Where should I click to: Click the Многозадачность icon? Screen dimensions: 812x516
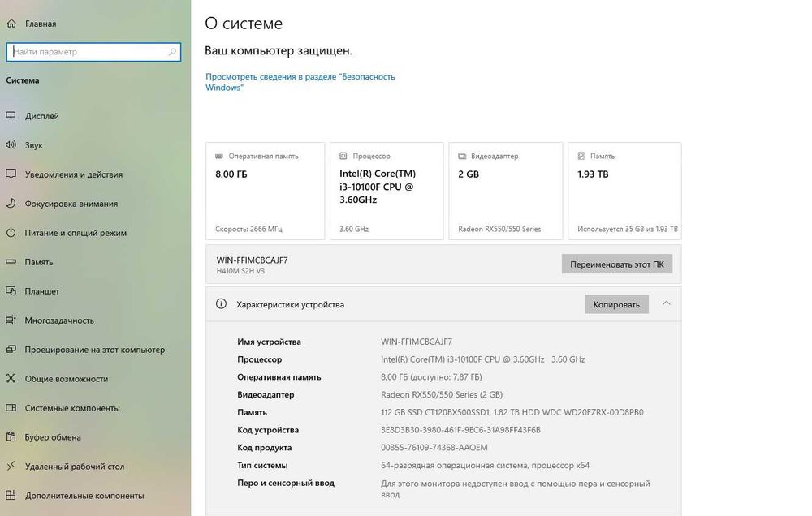[11, 320]
